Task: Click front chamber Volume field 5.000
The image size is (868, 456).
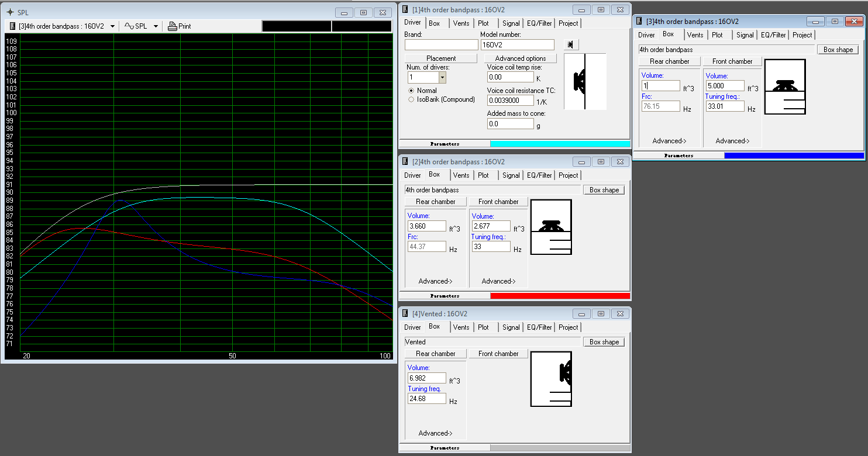Action: pos(725,86)
